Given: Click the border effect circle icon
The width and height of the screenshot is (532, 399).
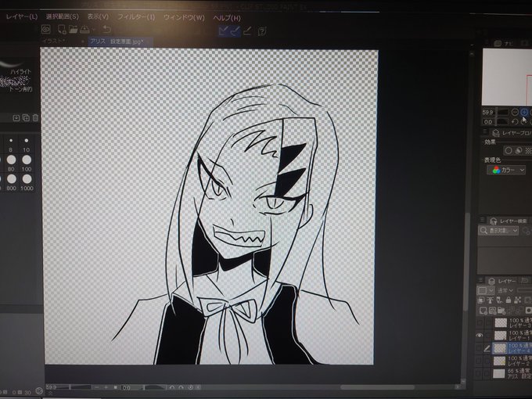Looking at the screenshot, I should coord(509,150).
